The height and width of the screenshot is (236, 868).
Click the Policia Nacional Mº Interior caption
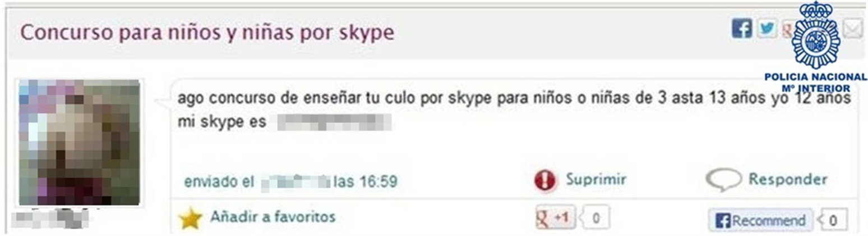[x=815, y=82]
